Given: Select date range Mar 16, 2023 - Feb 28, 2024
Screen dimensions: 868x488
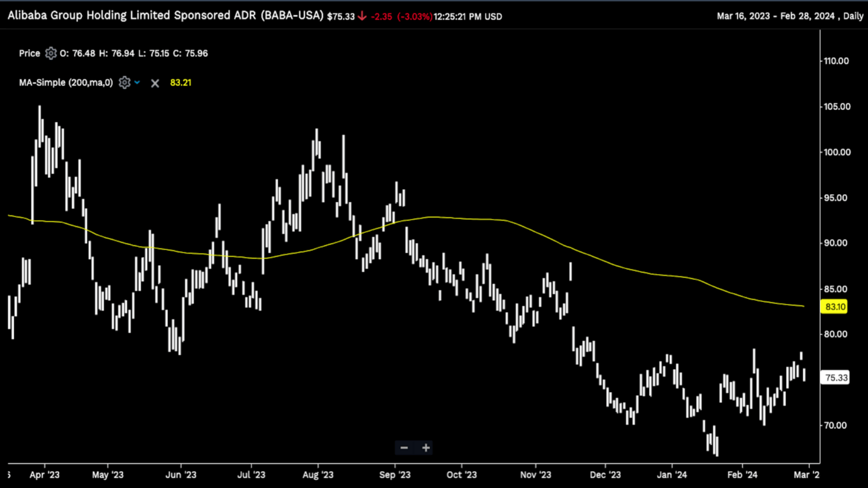Looking at the screenshot, I should (775, 16).
